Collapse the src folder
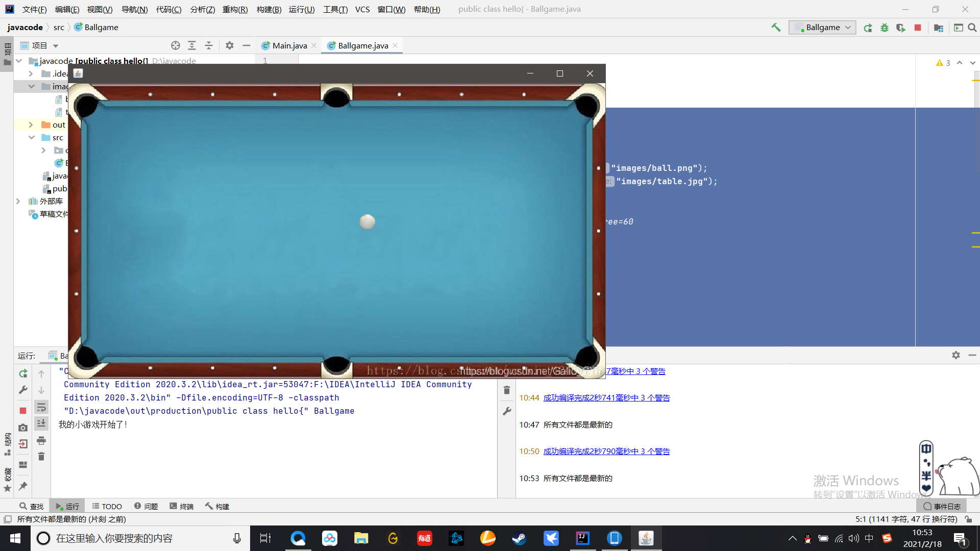 click(x=31, y=137)
